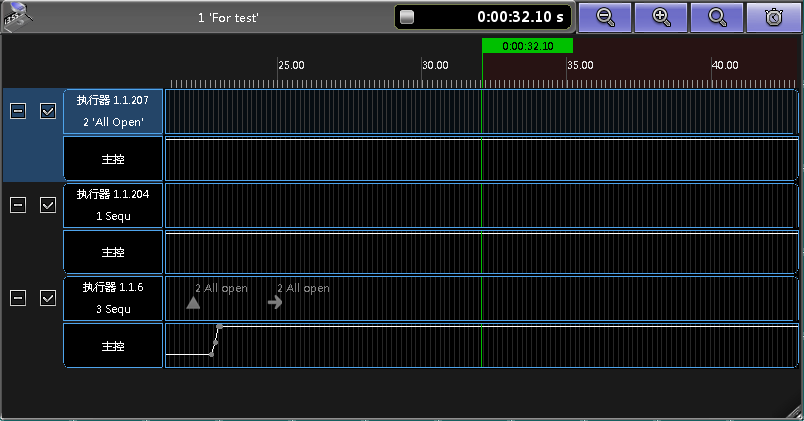
Task: Click the triangle event marker '2 All open'
Action: click(x=193, y=303)
